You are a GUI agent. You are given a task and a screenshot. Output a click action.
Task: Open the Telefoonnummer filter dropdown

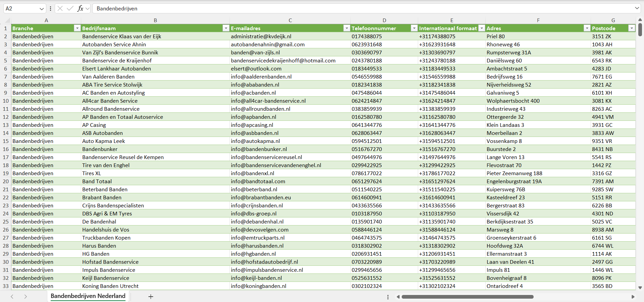point(414,28)
